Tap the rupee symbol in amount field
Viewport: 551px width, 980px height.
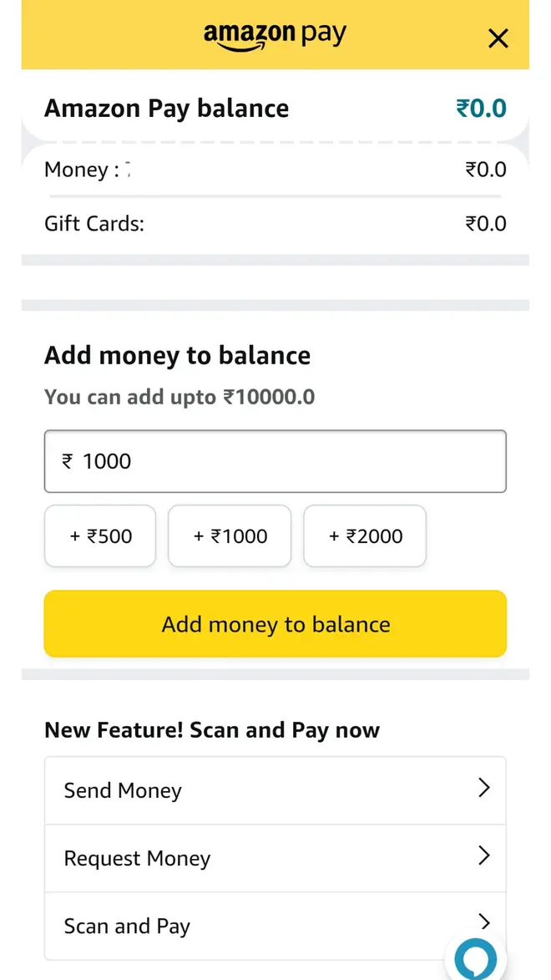click(x=68, y=460)
